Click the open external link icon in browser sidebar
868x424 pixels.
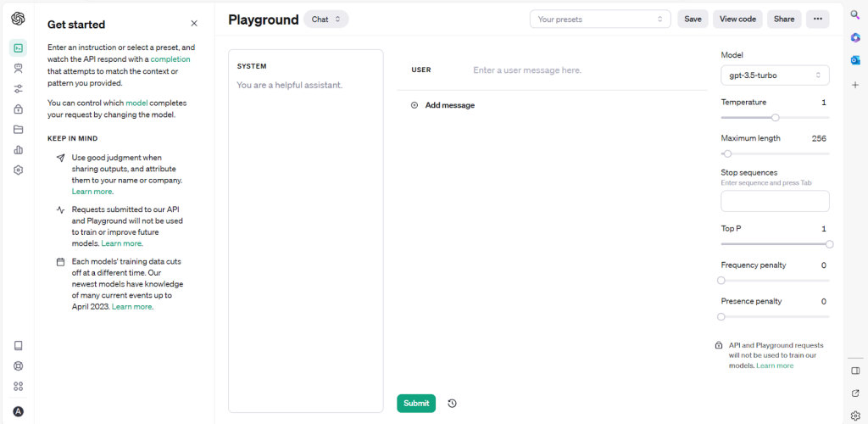[855, 393]
